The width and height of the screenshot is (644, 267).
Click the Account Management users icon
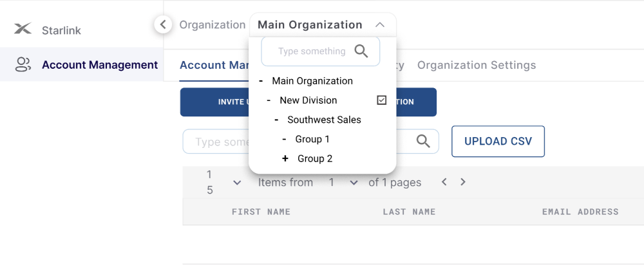(x=23, y=64)
